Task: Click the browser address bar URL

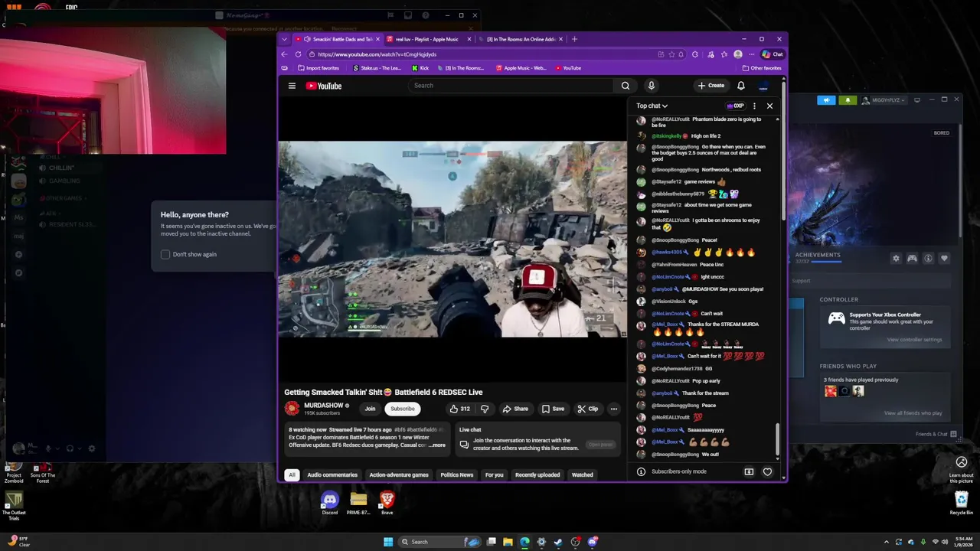Action: (377, 54)
